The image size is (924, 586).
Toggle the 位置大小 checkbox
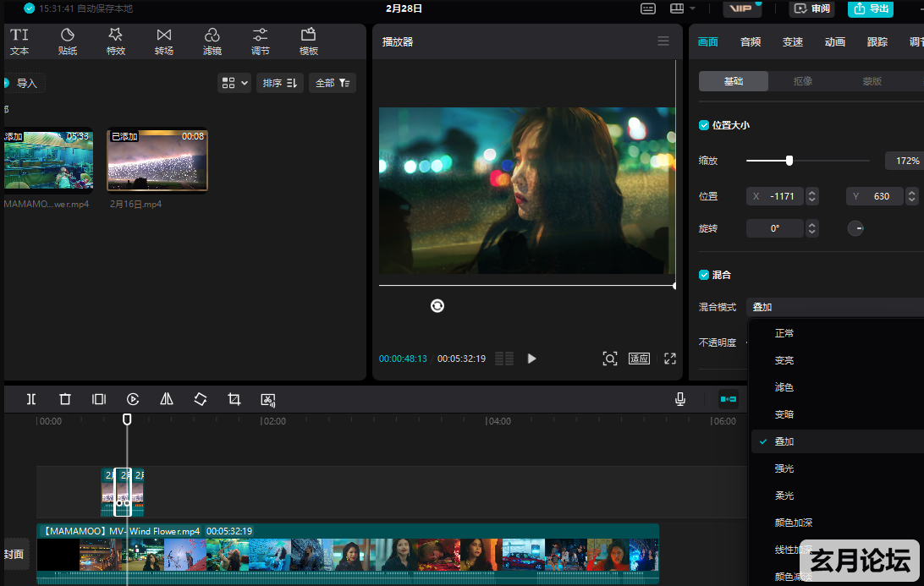[704, 125]
